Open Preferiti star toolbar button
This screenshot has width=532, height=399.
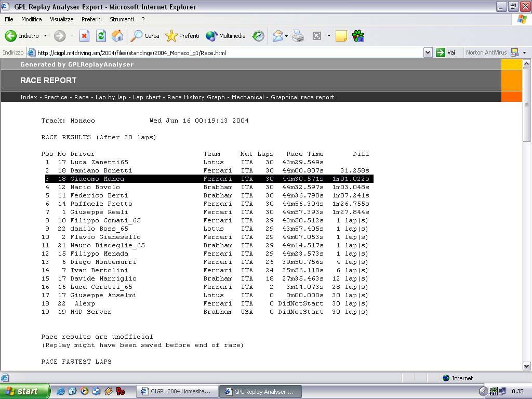182,36
